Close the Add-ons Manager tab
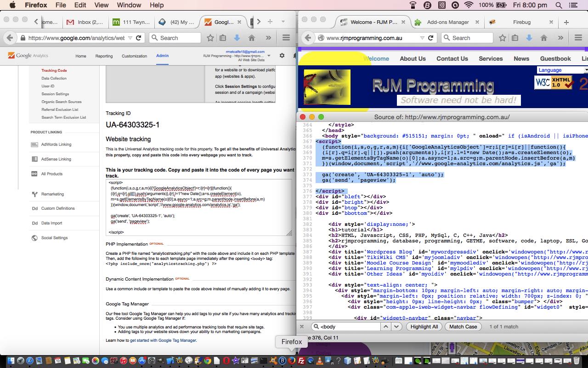Screen dimensions: 588x368 tap(477, 22)
